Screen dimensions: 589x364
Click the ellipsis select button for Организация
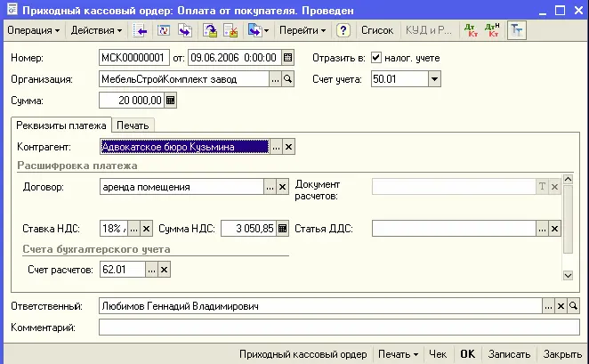(275, 79)
